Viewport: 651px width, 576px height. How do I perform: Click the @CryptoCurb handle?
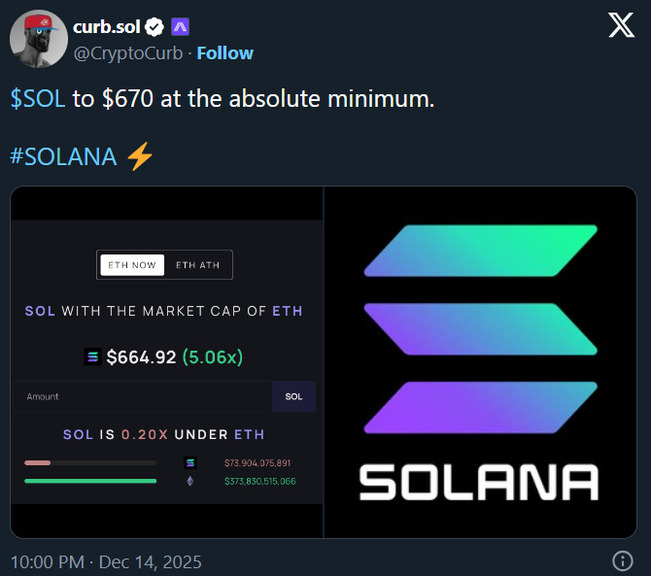click(128, 53)
